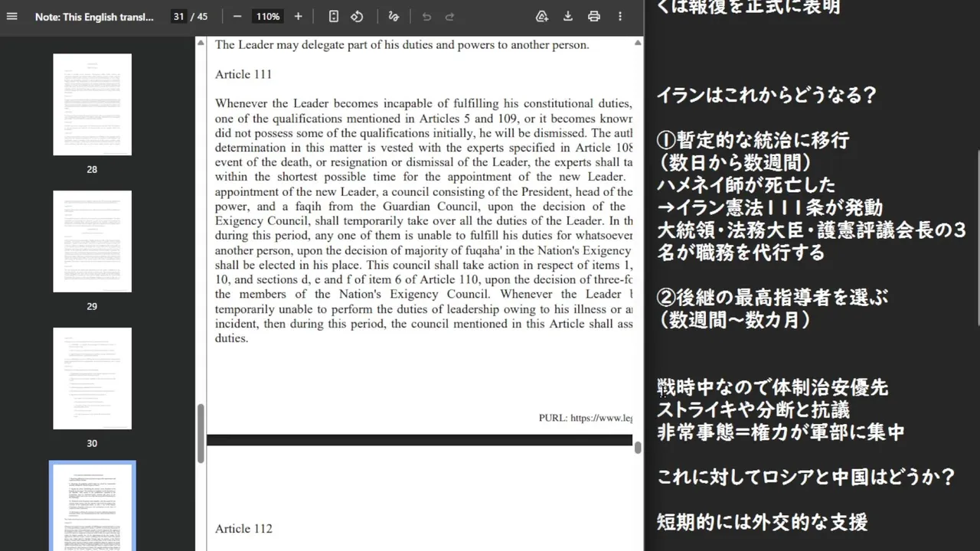
Task: Download the PDF file
Action: pos(568,16)
